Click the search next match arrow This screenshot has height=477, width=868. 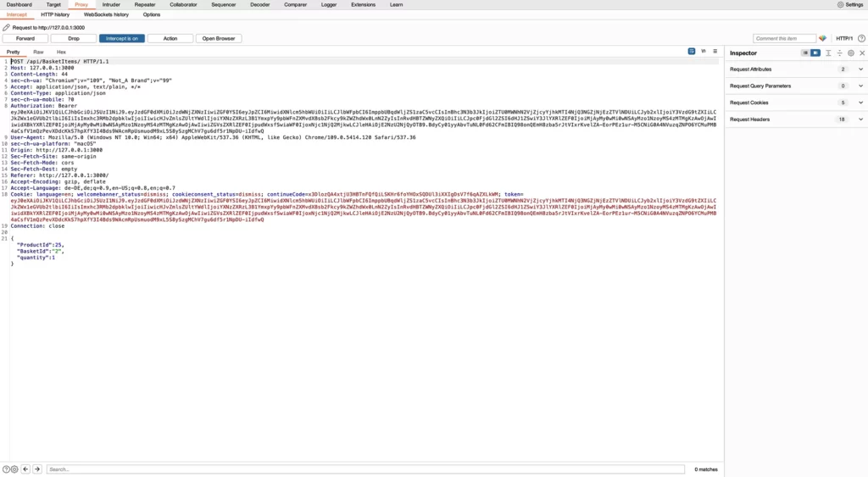(x=37, y=469)
